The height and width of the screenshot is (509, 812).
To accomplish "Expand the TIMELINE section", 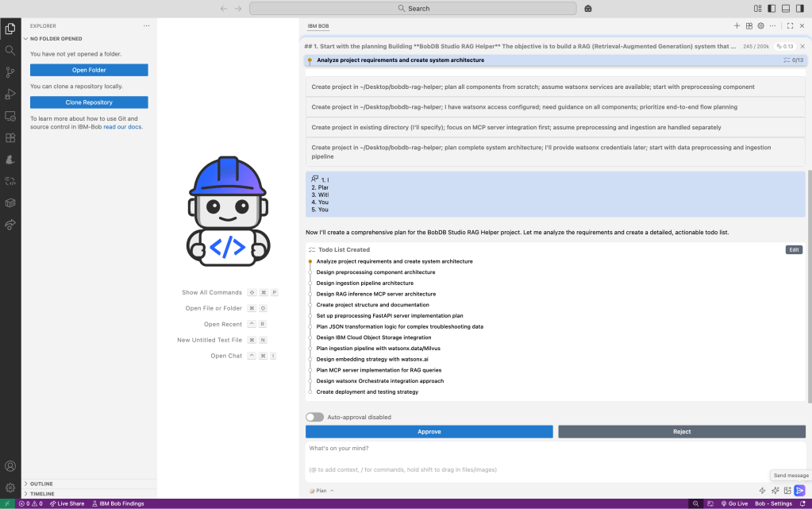I will [x=42, y=493].
